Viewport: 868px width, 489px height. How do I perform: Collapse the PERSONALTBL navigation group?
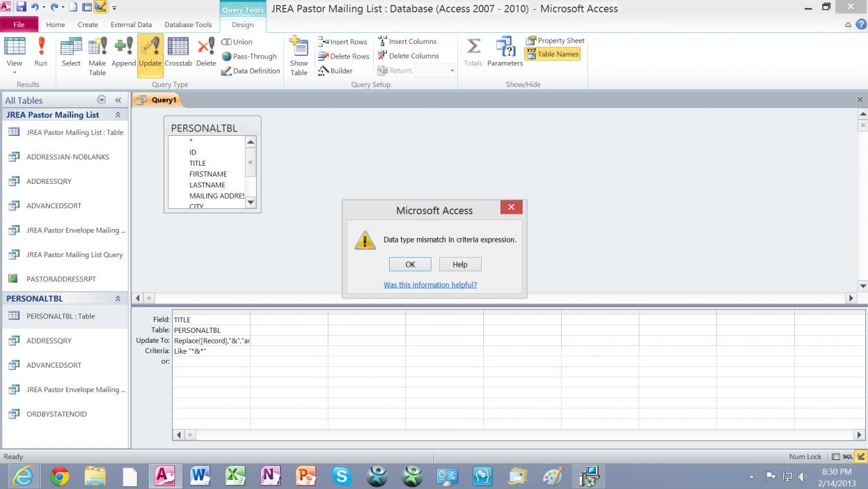117,299
